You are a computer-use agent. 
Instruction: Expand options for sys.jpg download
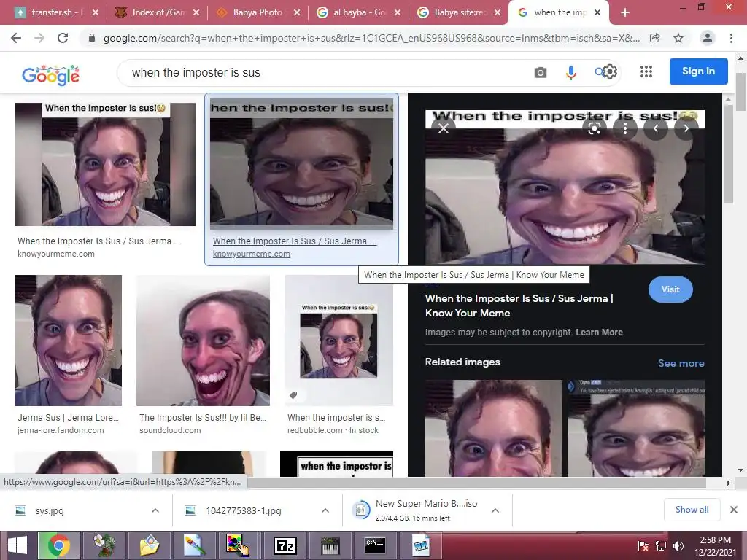[155, 510]
